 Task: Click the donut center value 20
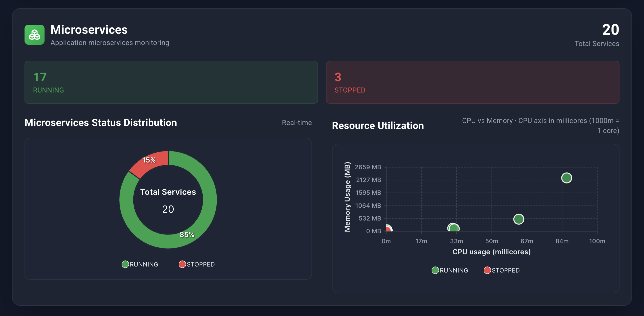click(x=168, y=209)
